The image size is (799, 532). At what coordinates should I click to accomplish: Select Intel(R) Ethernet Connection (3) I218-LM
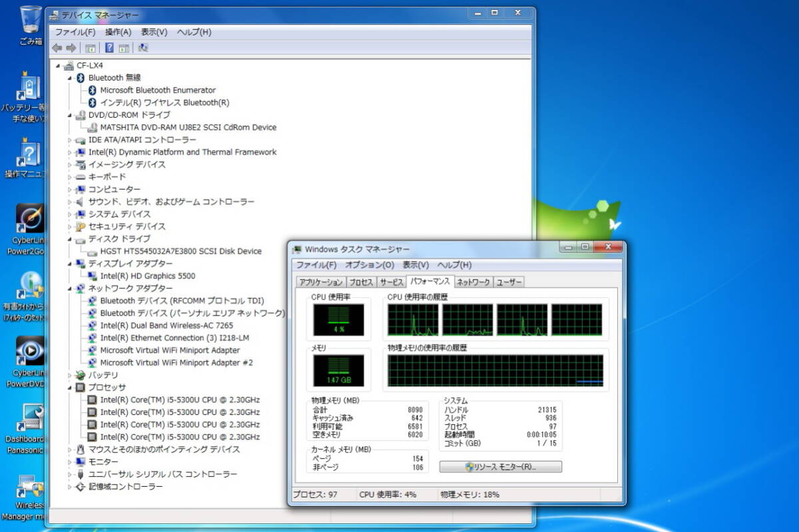tap(174, 338)
